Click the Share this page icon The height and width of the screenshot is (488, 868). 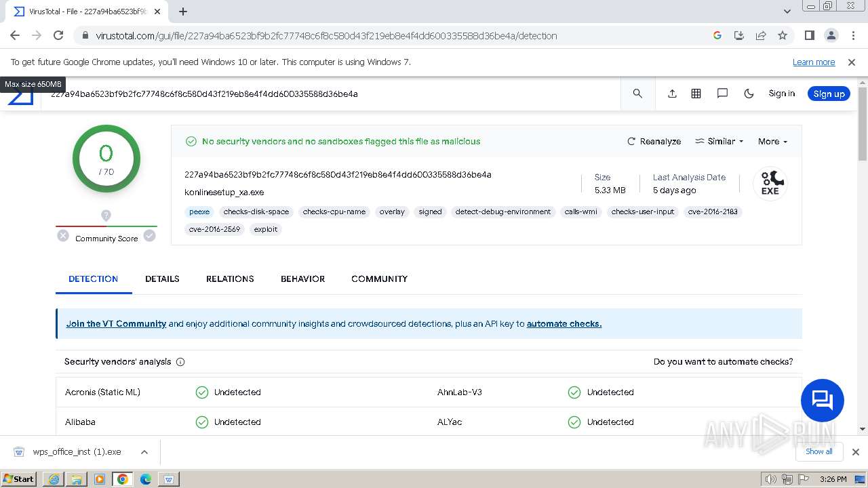(x=761, y=35)
